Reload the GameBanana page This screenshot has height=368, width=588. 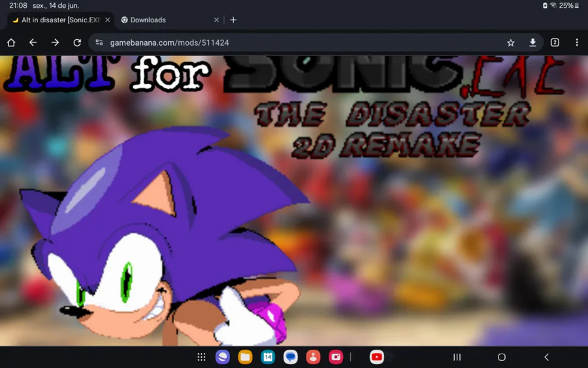77,42
